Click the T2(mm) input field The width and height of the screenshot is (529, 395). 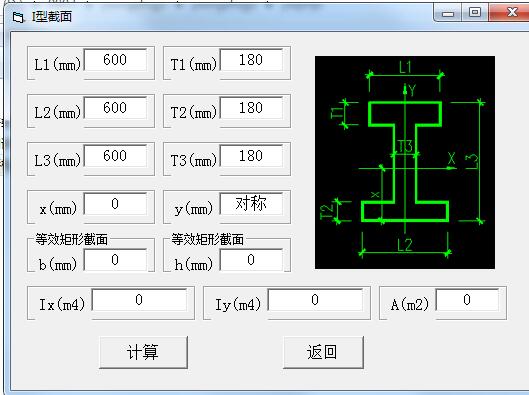pos(251,108)
